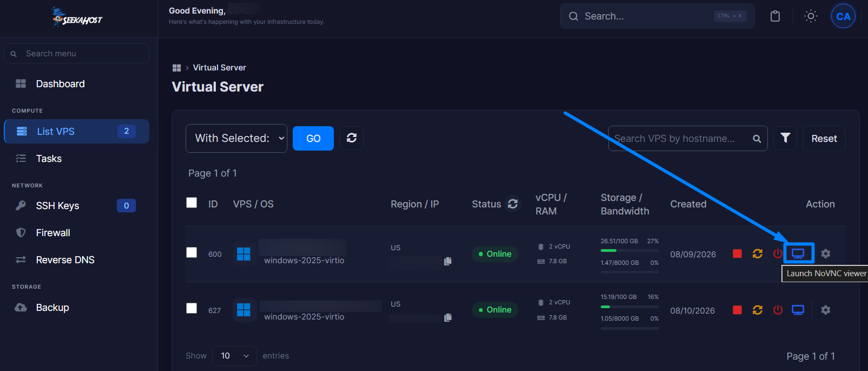This screenshot has height=371, width=868.
Task: Click the VPS / OS column header
Action: click(253, 204)
